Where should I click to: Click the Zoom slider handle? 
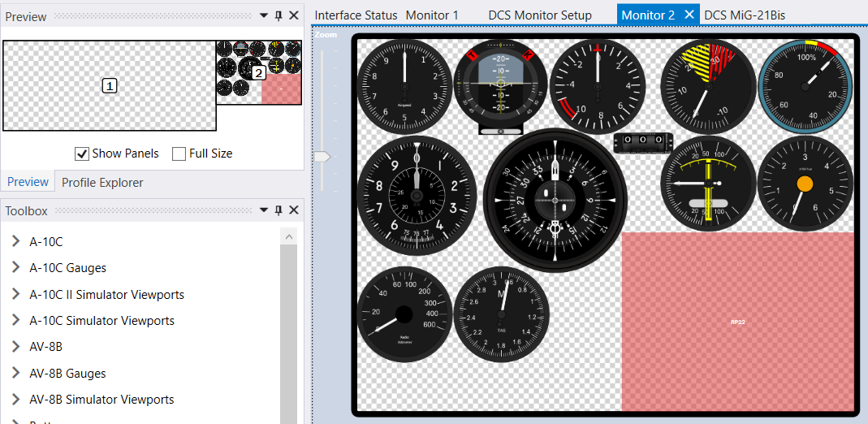(323, 156)
